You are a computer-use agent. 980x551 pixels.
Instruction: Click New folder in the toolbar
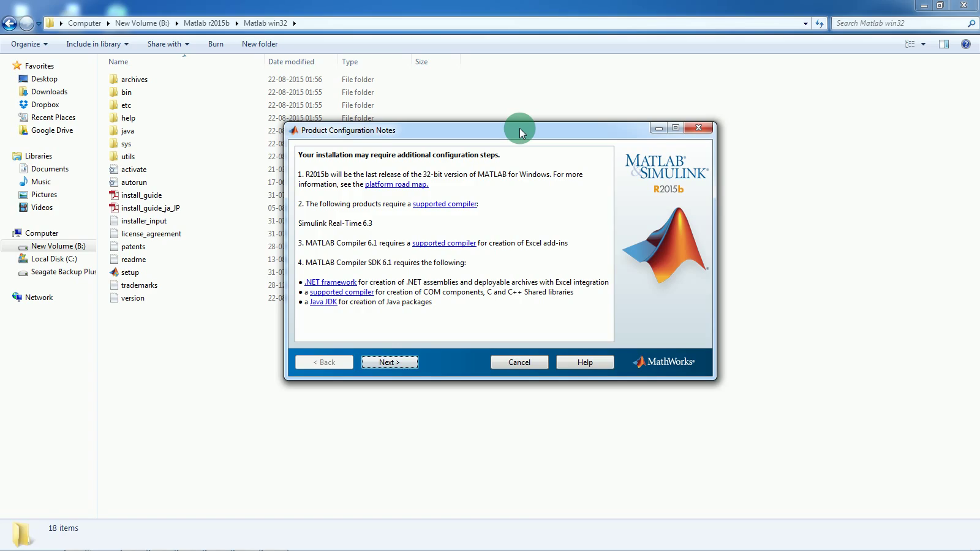click(x=260, y=44)
